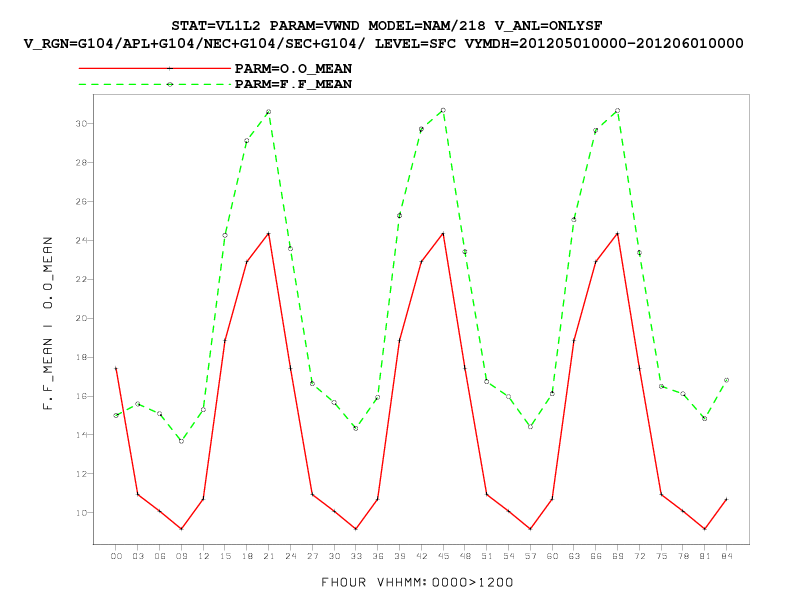Click the x-axis title FHOUR VHHMM: 0000>1200
The width and height of the screenshot is (792, 612).
[417, 582]
